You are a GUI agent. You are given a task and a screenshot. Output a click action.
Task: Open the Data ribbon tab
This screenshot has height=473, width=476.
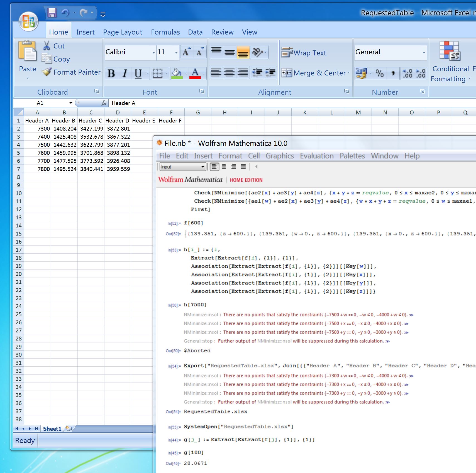point(195,32)
